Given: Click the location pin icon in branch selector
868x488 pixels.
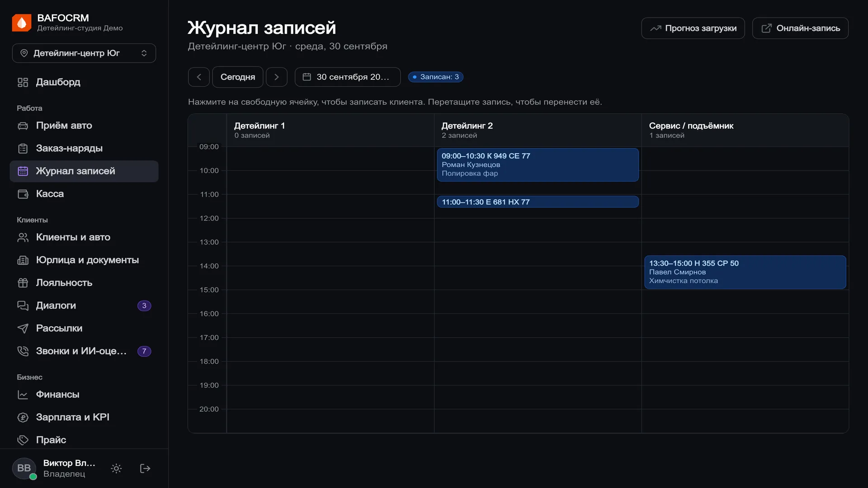Looking at the screenshot, I should [24, 53].
